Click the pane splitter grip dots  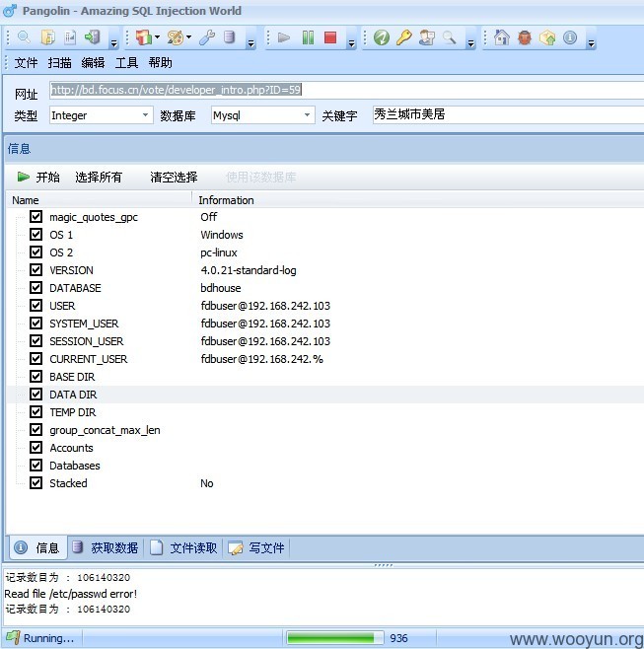pyautogui.click(x=384, y=565)
